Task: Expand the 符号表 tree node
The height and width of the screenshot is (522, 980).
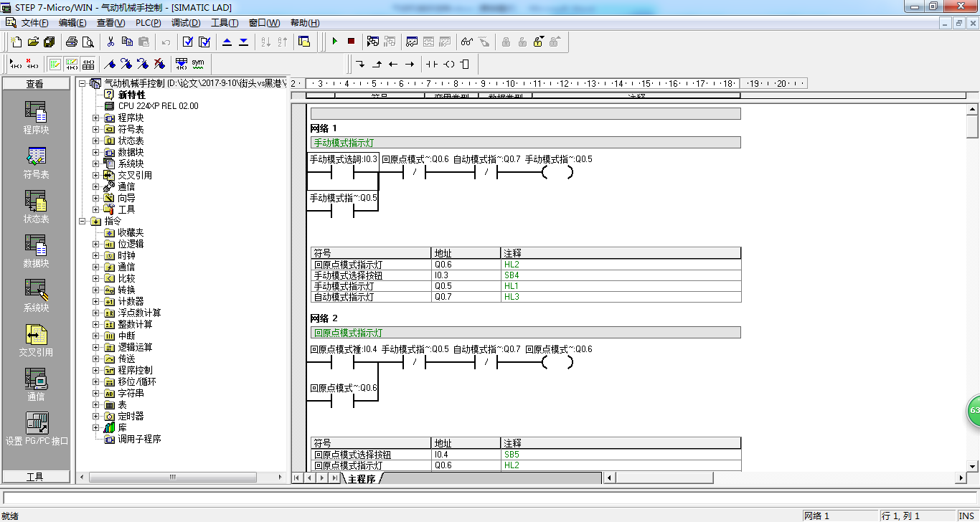Action: (x=96, y=129)
